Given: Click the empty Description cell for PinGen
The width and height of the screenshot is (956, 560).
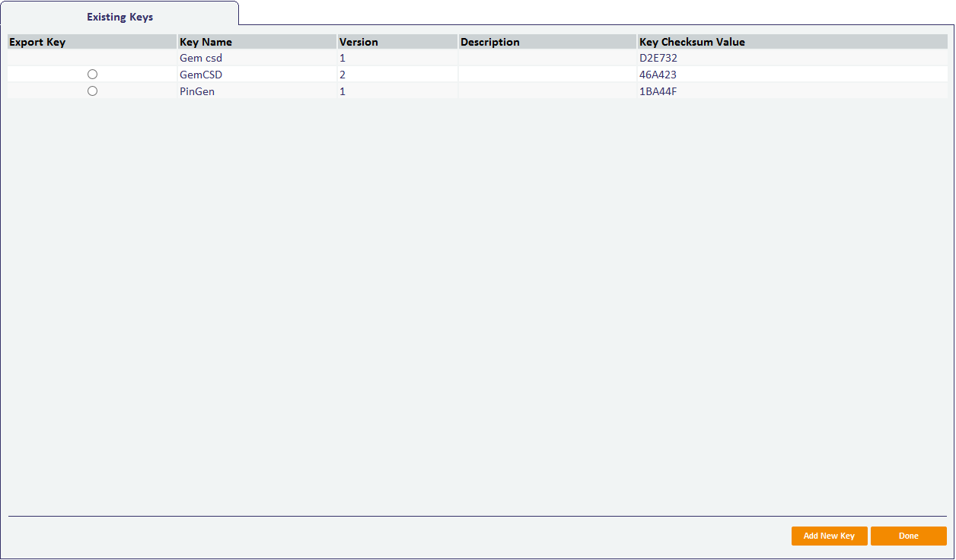Looking at the screenshot, I should (547, 92).
